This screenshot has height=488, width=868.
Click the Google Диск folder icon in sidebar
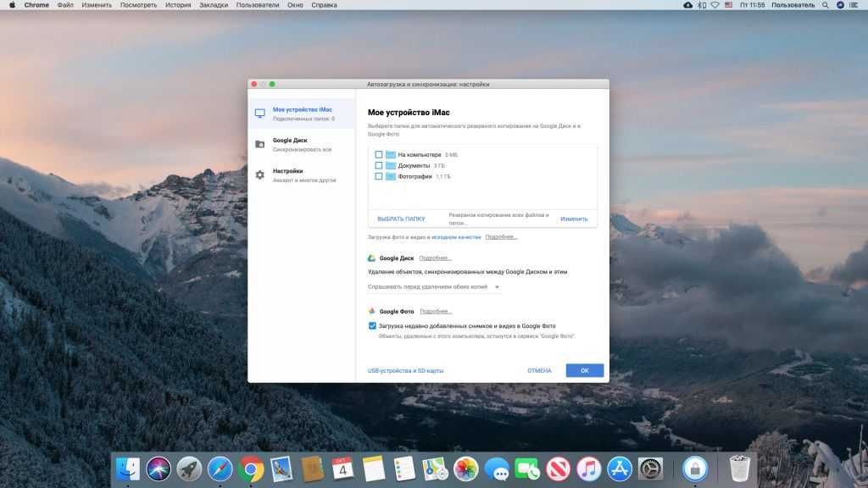coord(260,144)
